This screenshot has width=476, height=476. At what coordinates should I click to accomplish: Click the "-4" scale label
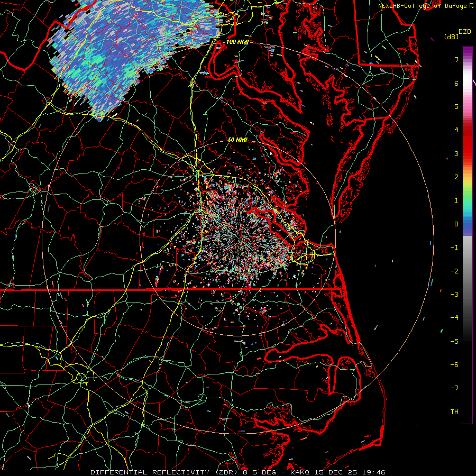pyautogui.click(x=454, y=318)
